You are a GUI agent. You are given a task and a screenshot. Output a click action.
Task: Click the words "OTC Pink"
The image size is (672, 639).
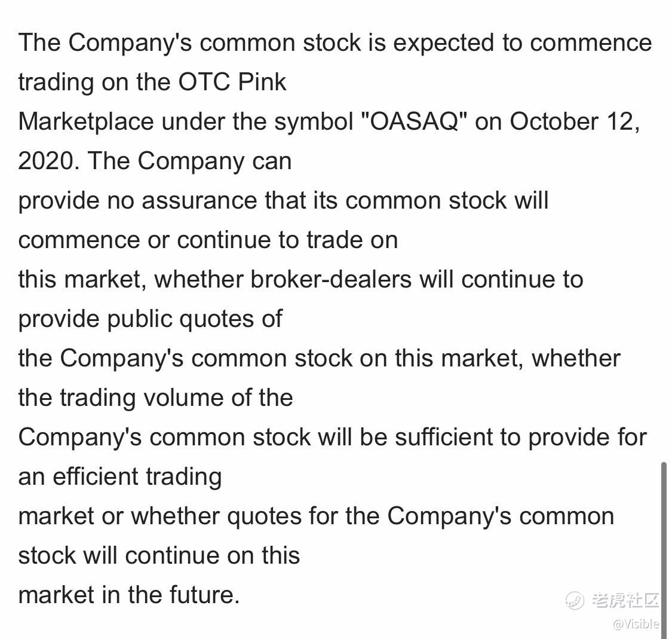click(x=232, y=82)
